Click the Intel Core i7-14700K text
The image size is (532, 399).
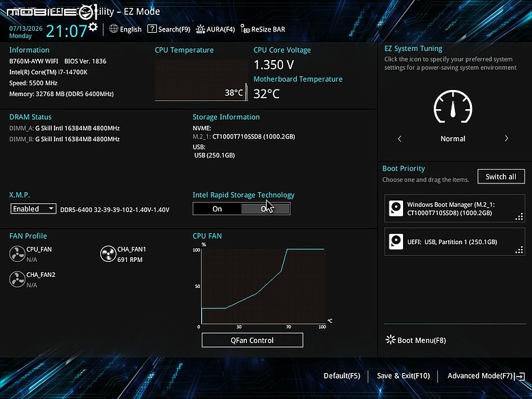pyautogui.click(x=48, y=72)
